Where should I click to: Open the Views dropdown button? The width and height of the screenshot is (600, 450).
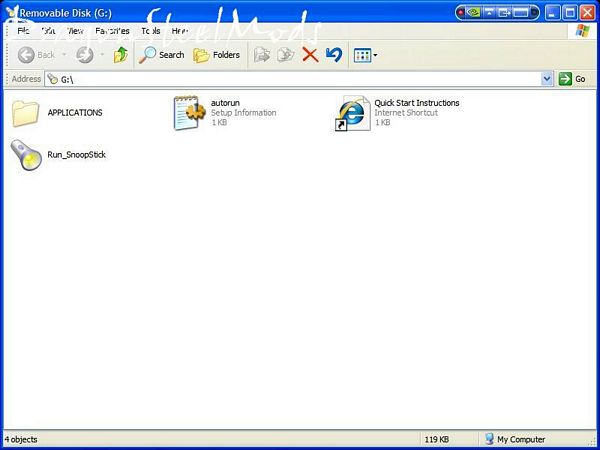pyautogui.click(x=365, y=55)
